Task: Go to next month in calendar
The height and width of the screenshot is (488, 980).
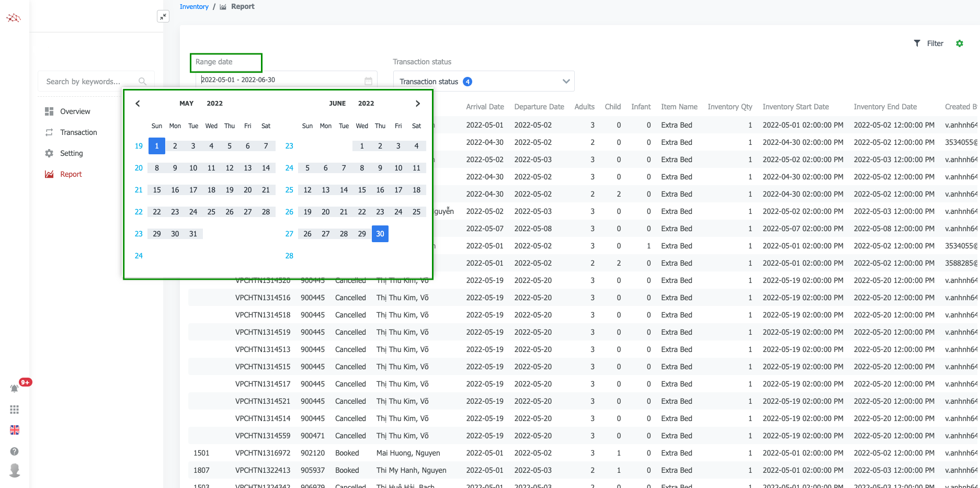Action: tap(417, 104)
